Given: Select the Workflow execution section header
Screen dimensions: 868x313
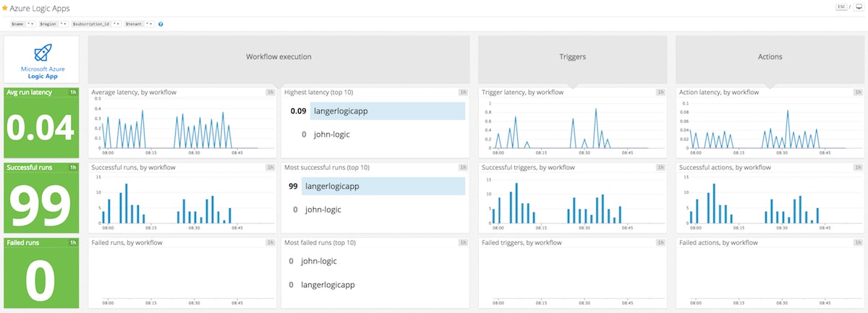Looking at the screenshot, I should tap(278, 56).
